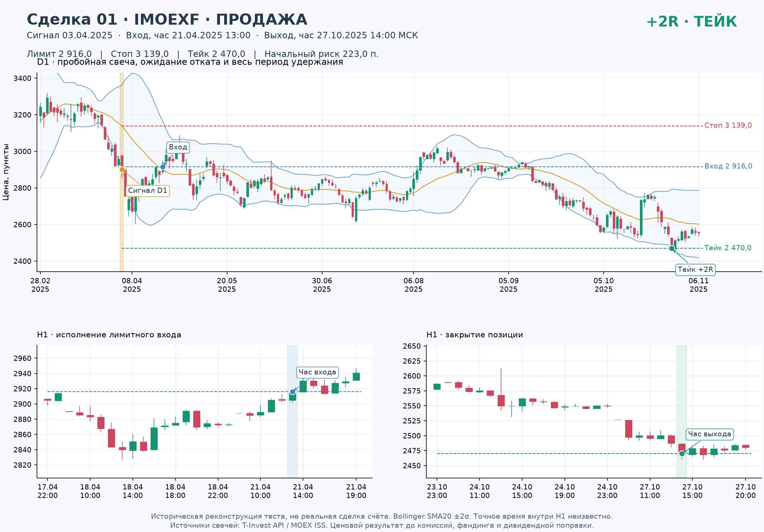Click the "2650" y-axis tick on exit chart
The height and width of the screenshot is (532, 764).
[412, 346]
